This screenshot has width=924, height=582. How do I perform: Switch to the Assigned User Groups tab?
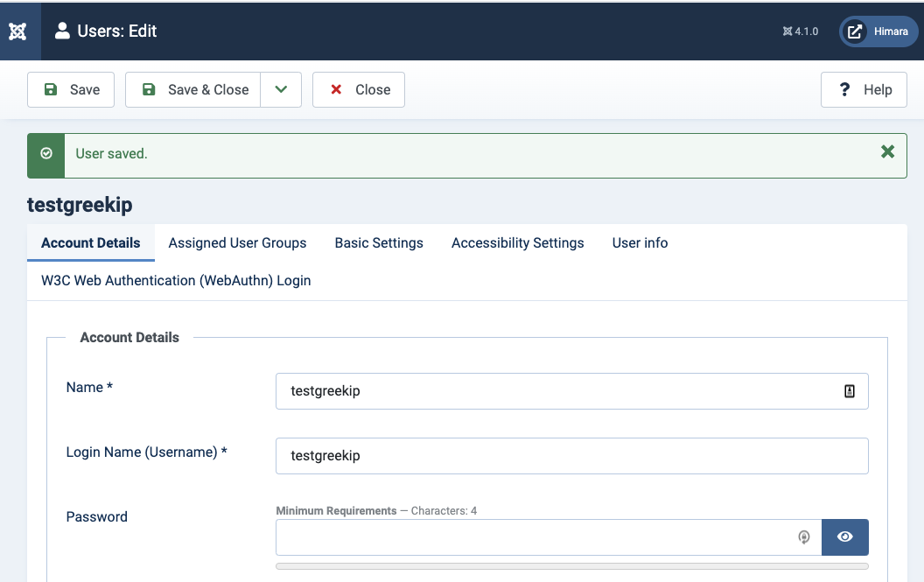tap(237, 242)
